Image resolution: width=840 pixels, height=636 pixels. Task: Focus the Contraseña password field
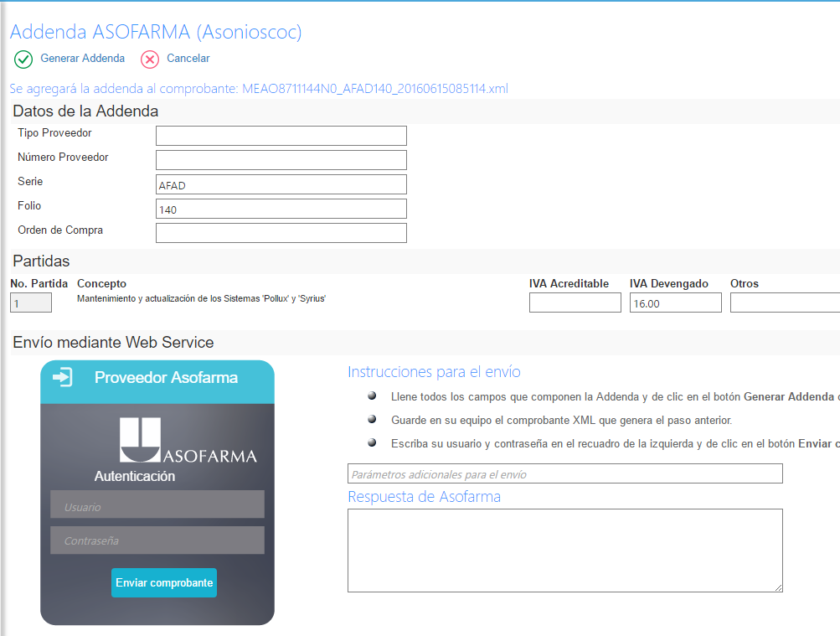pyautogui.click(x=157, y=540)
